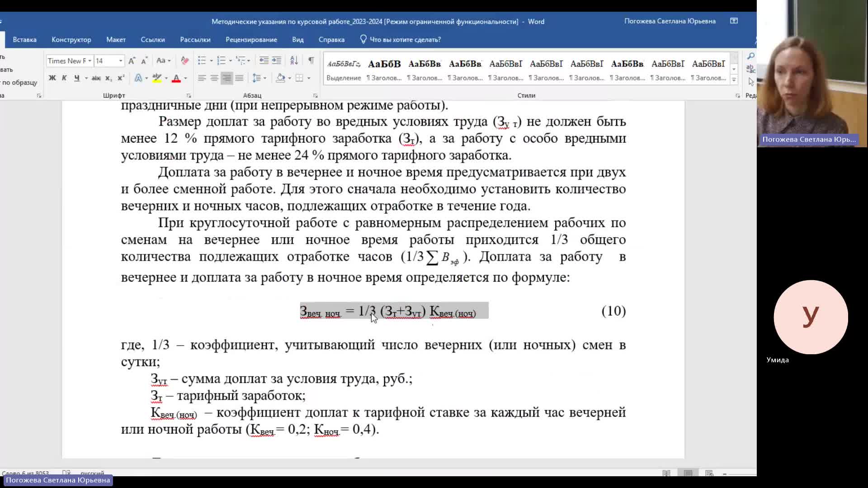Image resolution: width=868 pixels, height=488 pixels.
Task: Click the presenter video thumbnail
Action: [x=812, y=73]
